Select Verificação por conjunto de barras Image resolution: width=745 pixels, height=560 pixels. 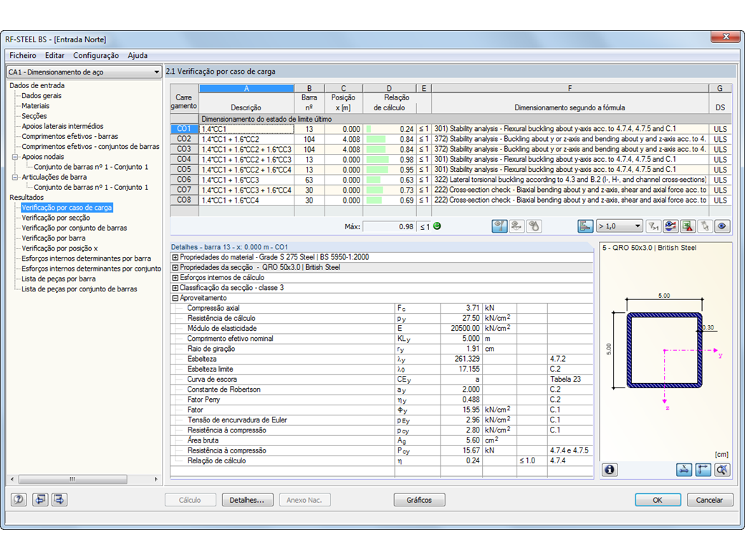pyautogui.click(x=74, y=228)
